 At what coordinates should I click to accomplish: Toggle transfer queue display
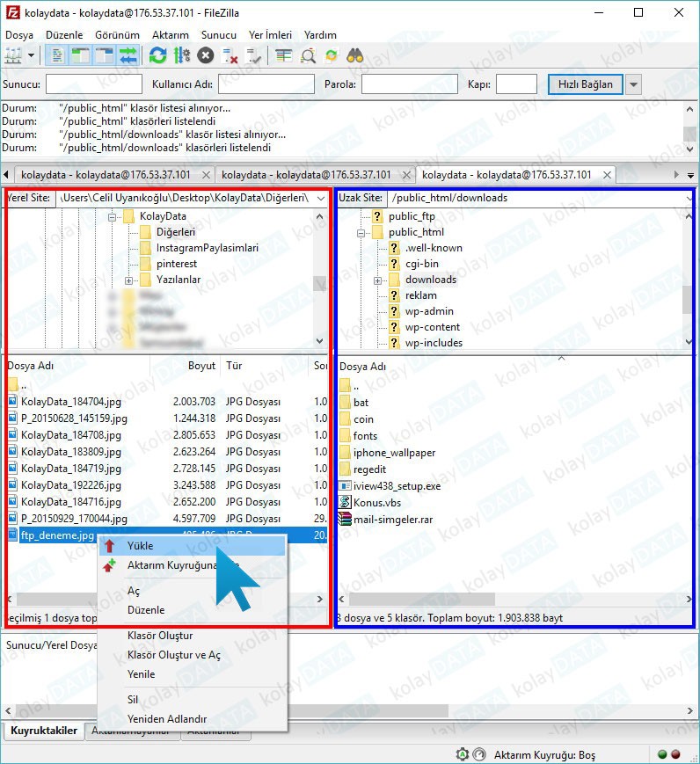tap(128, 55)
